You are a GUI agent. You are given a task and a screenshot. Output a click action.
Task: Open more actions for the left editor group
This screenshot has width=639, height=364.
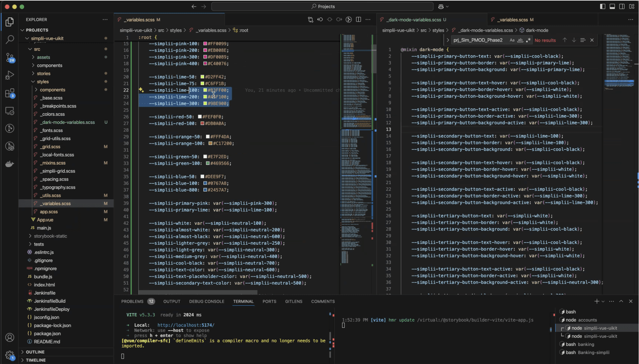point(368,20)
